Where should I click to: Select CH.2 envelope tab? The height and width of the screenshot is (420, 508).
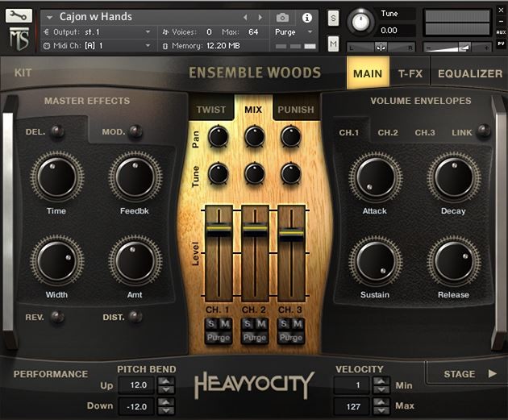pos(388,133)
